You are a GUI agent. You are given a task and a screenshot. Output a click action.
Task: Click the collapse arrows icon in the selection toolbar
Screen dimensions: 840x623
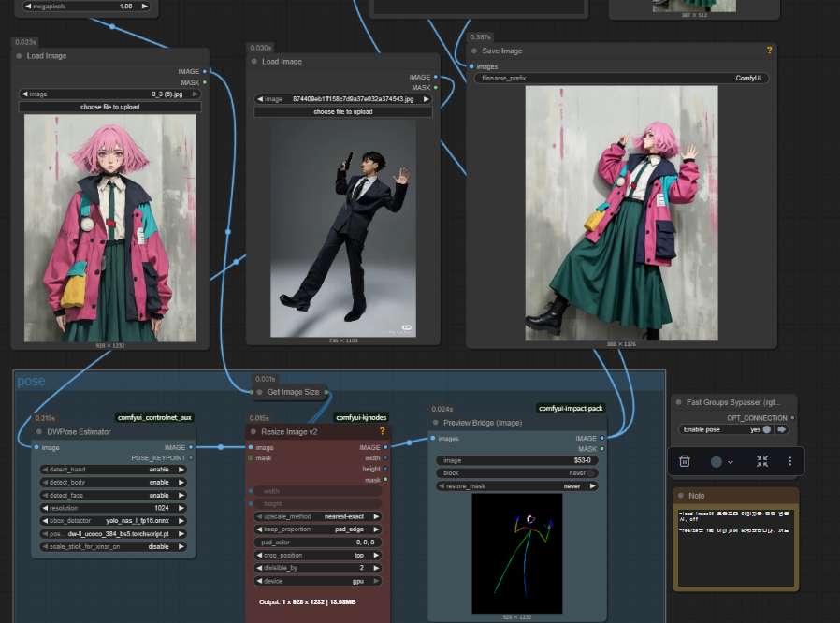tap(762, 461)
